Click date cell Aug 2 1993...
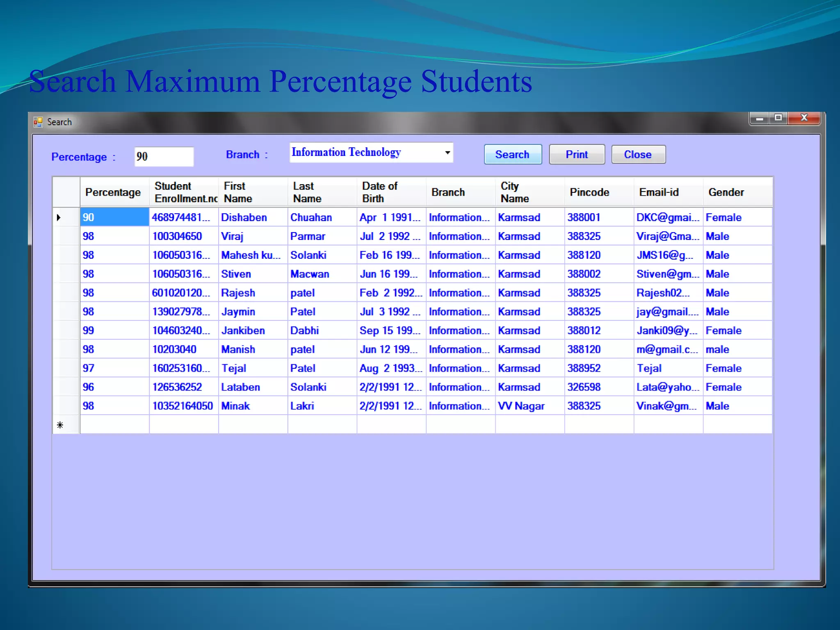Image resolution: width=840 pixels, height=630 pixels. [392, 368]
